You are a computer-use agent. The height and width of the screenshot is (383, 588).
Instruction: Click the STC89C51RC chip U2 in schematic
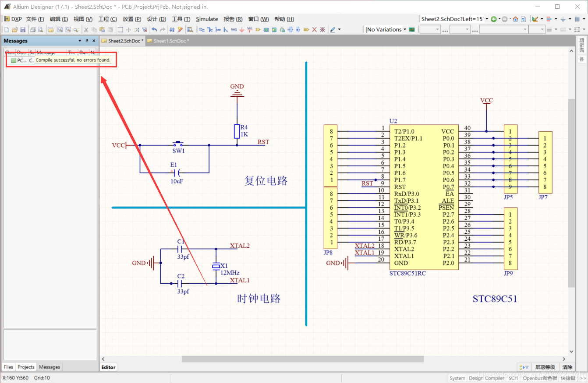click(424, 197)
